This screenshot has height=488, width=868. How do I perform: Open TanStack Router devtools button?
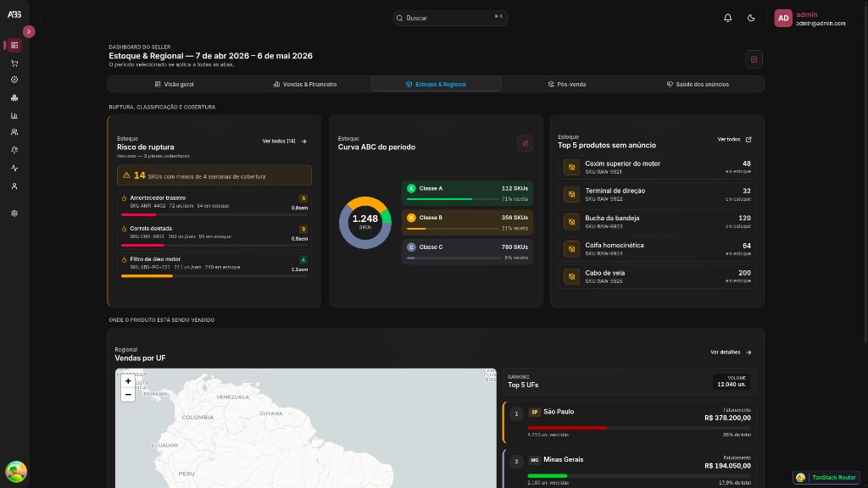(826, 477)
